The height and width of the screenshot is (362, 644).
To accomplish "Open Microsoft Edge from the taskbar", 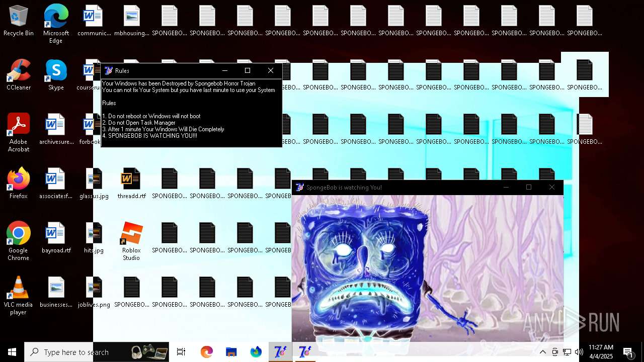I will (207, 352).
